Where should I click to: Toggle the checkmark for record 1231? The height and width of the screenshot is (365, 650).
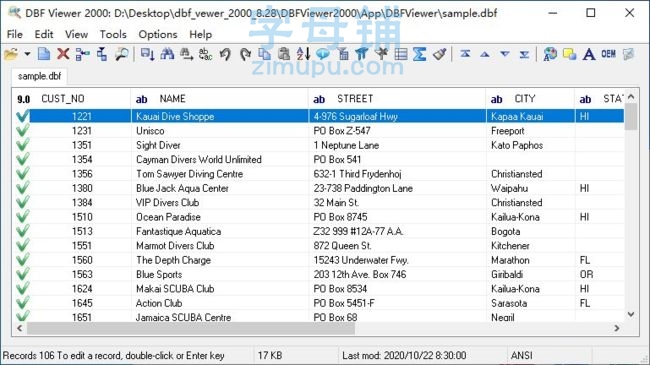pos(23,130)
